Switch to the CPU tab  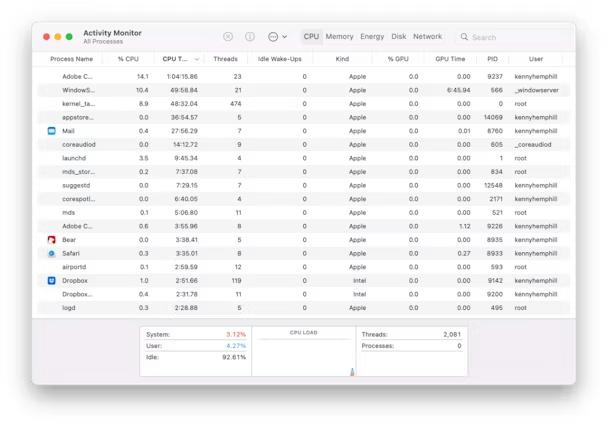(x=311, y=36)
